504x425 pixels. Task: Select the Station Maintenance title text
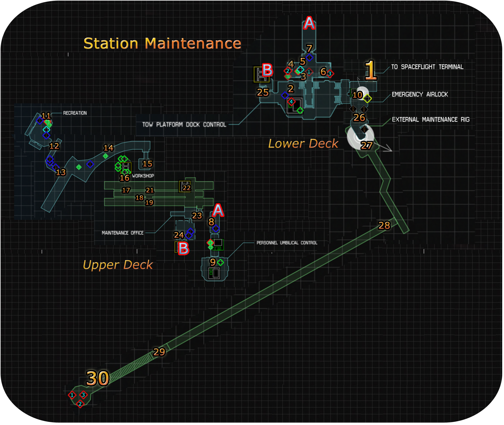(162, 43)
